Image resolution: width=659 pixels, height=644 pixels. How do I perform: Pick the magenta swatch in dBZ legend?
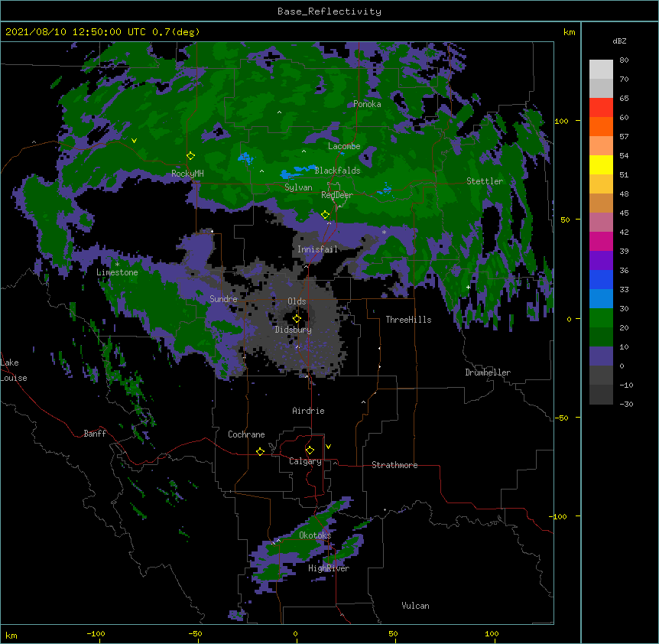tap(601, 241)
